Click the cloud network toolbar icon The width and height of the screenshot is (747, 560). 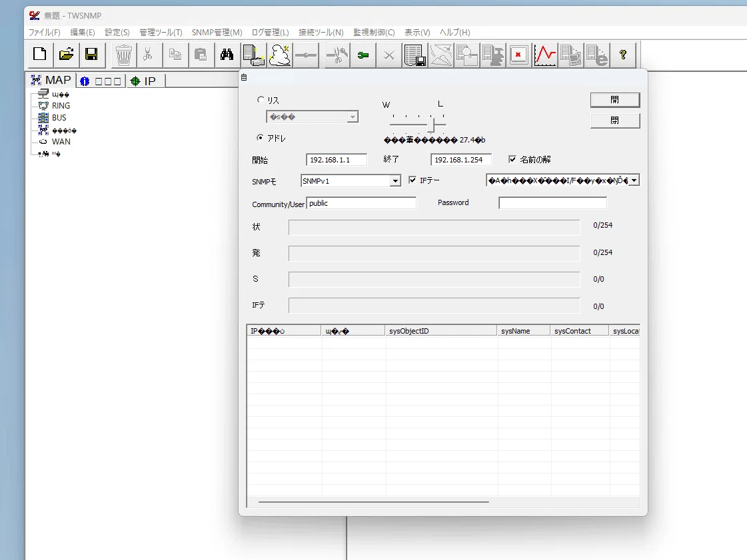(x=280, y=55)
